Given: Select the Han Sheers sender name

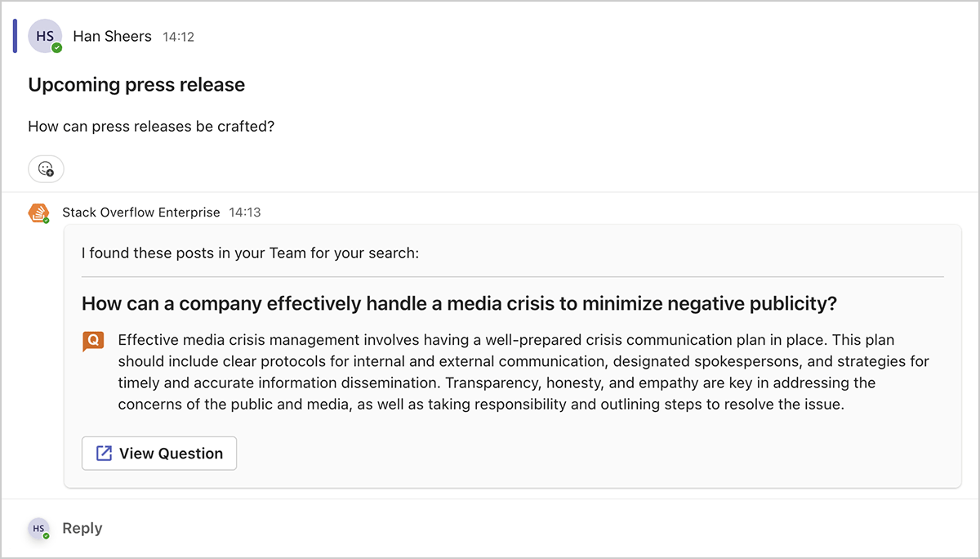Looking at the screenshot, I should pyautogui.click(x=112, y=37).
